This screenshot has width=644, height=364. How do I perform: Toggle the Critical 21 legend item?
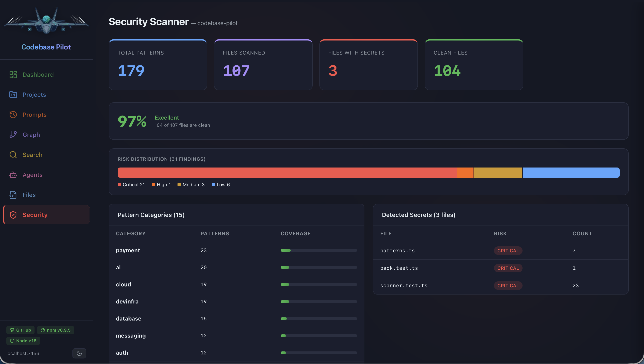(x=131, y=185)
